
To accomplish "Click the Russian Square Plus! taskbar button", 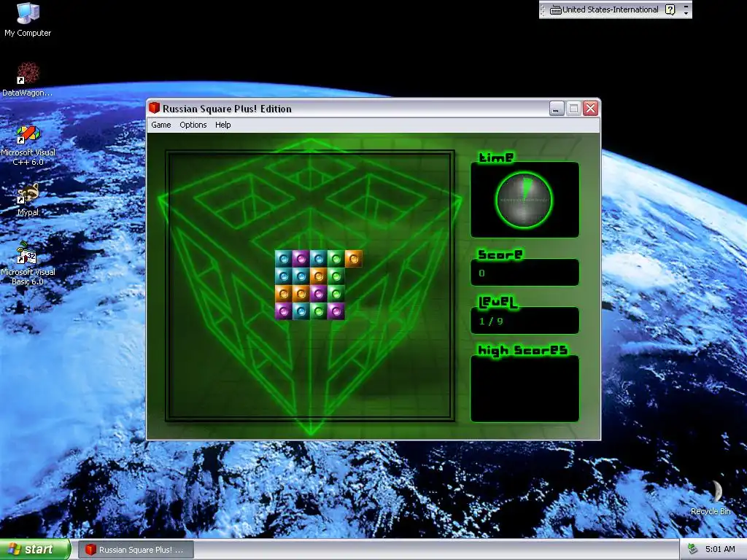I will click(136, 550).
